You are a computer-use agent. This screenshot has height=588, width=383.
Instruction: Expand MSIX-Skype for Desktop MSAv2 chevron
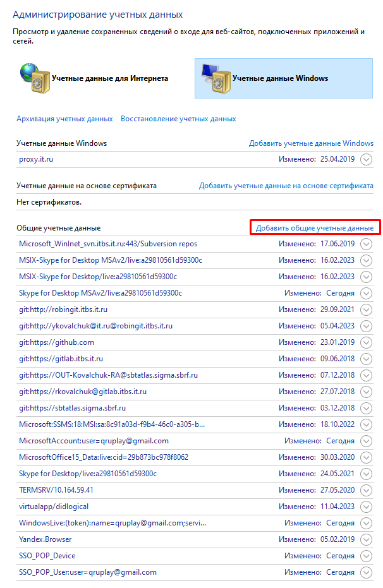[x=366, y=261]
